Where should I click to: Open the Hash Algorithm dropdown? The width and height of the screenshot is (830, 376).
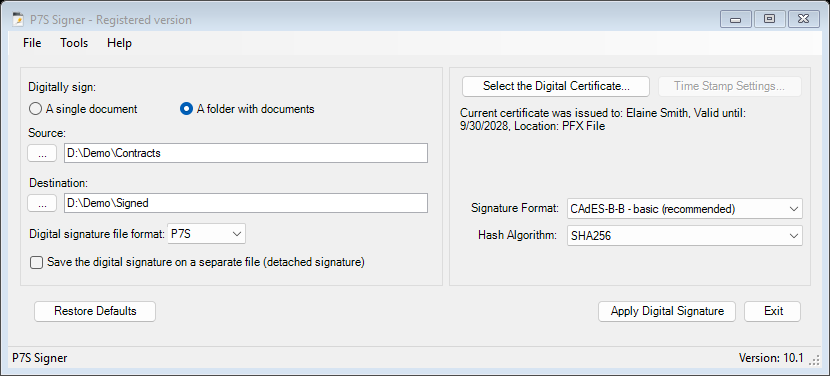pyautogui.click(x=684, y=236)
